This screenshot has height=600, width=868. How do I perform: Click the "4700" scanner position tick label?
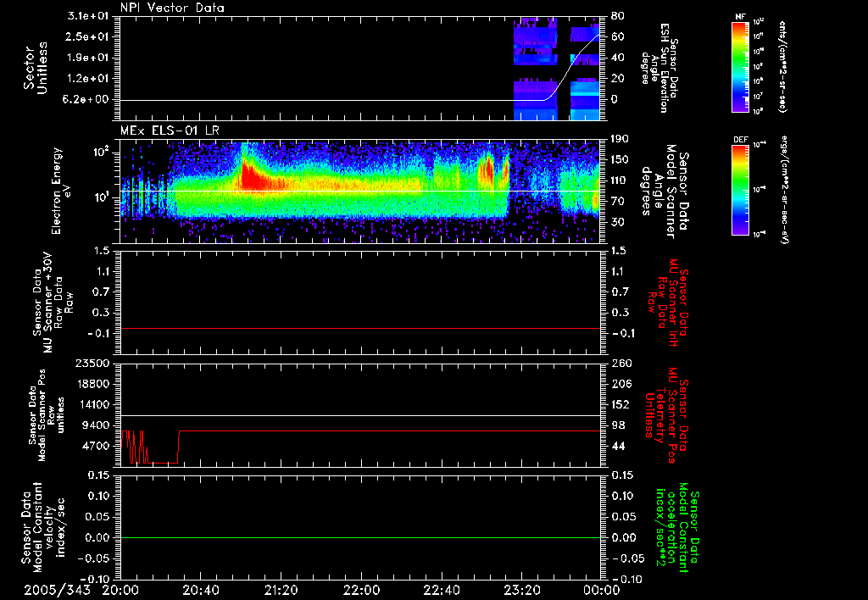point(96,446)
